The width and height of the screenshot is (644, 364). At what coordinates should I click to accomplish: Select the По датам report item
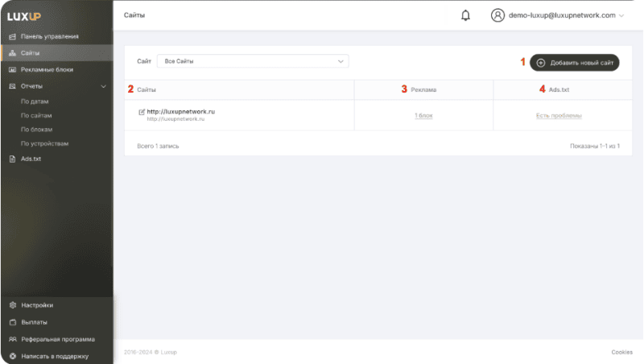point(36,101)
